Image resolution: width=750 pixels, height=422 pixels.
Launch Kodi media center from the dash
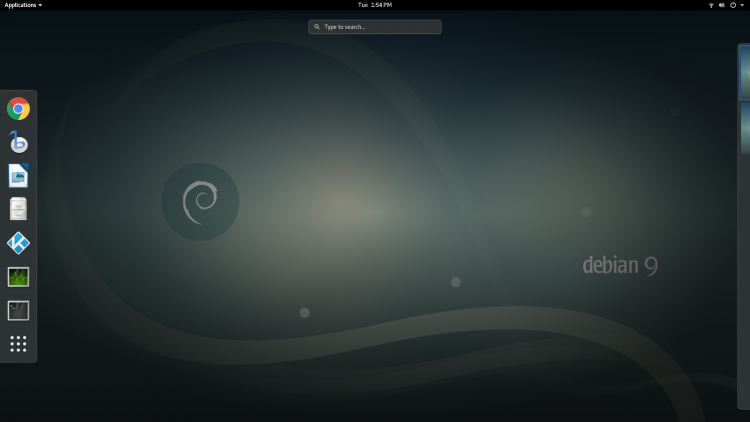pyautogui.click(x=18, y=243)
